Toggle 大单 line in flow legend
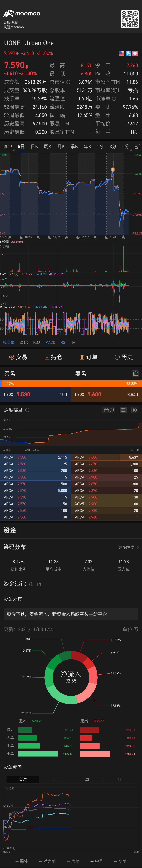Screen dimensions: 142x868 (73, 861)
